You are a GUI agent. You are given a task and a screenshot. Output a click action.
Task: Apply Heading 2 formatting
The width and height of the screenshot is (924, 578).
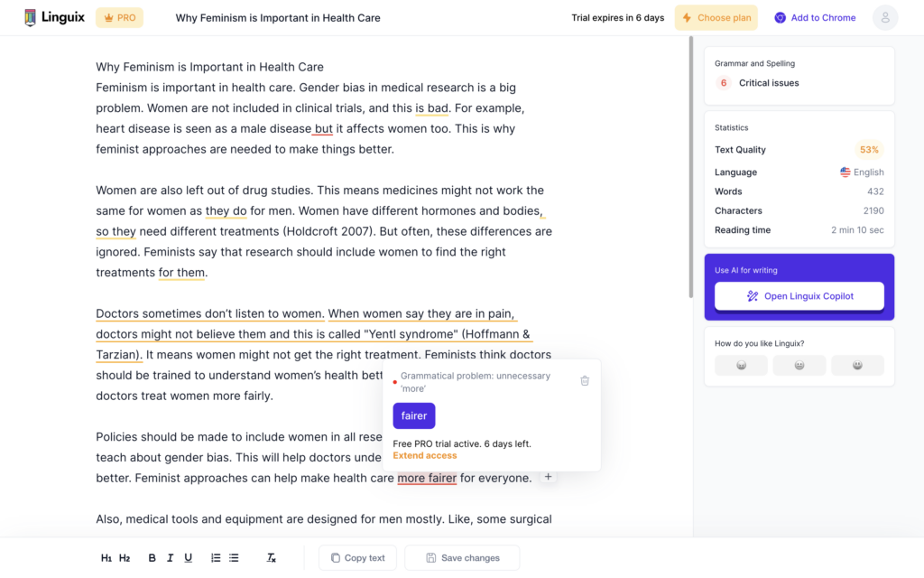click(125, 557)
